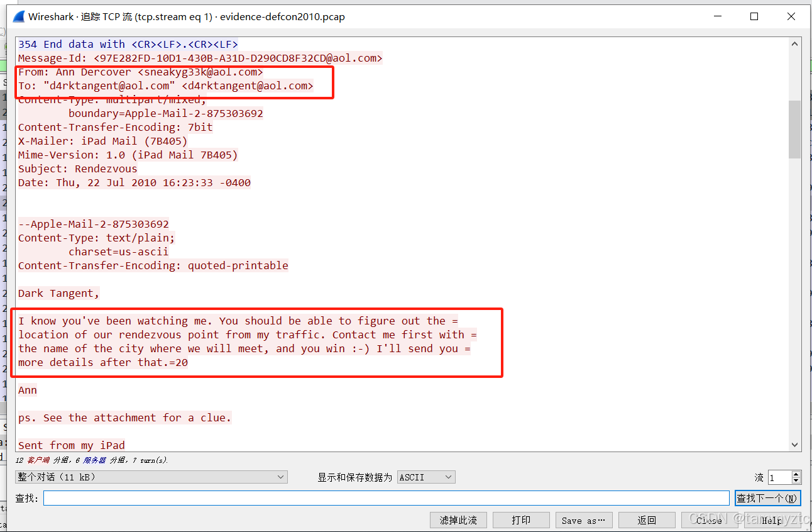This screenshot has height=532, width=812.
Task: Click the 打印 print button
Action: [521, 520]
